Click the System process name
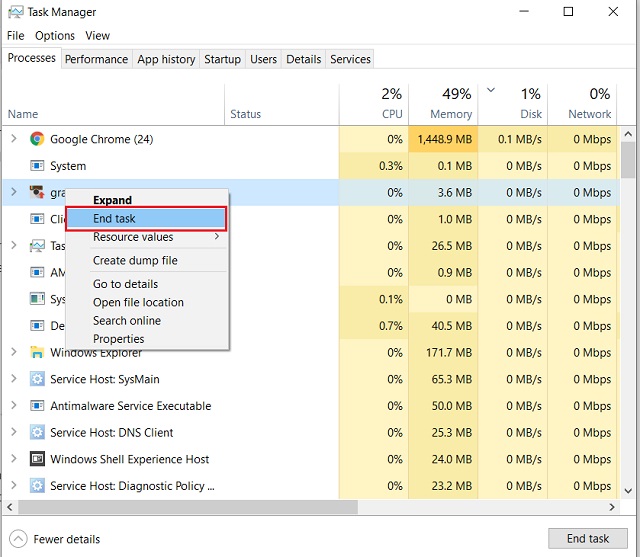This screenshot has width=640, height=557. (68, 166)
